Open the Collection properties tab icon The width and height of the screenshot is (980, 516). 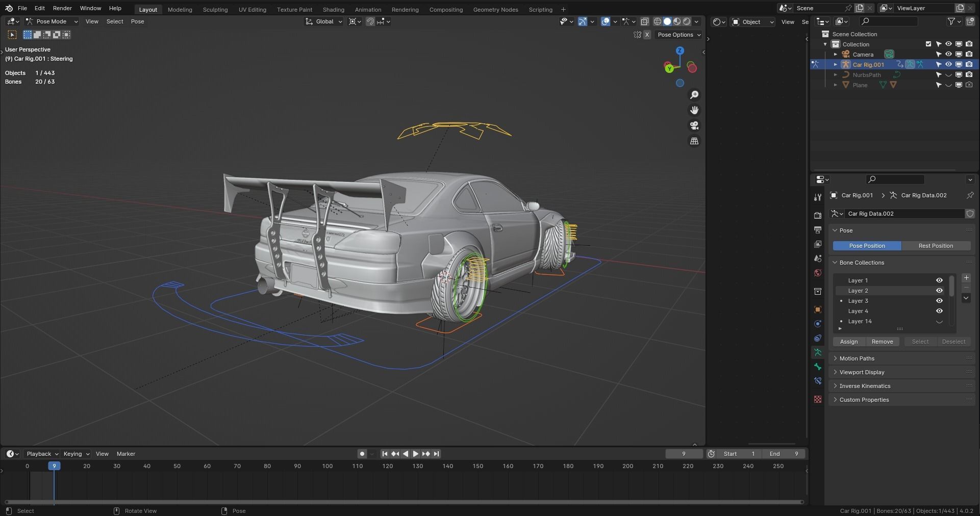point(818,291)
